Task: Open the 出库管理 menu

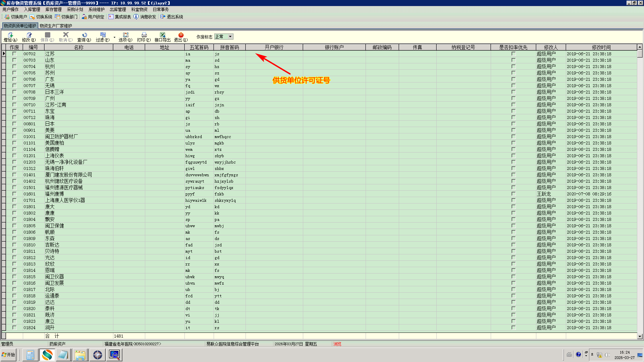Action: pyautogui.click(x=118, y=9)
